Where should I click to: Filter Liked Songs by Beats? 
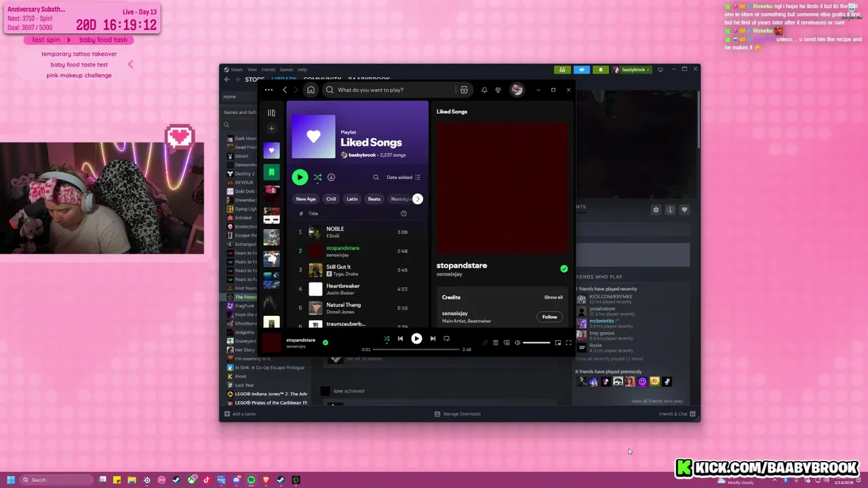(x=374, y=199)
